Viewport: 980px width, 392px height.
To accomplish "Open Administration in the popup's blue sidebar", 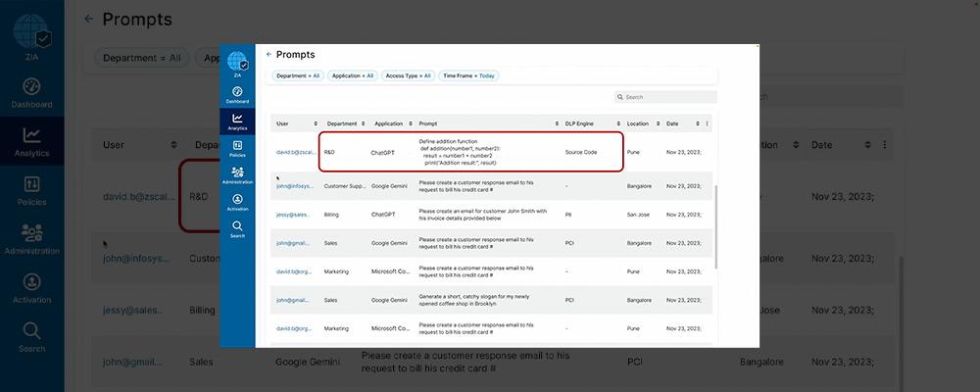I will [237, 175].
